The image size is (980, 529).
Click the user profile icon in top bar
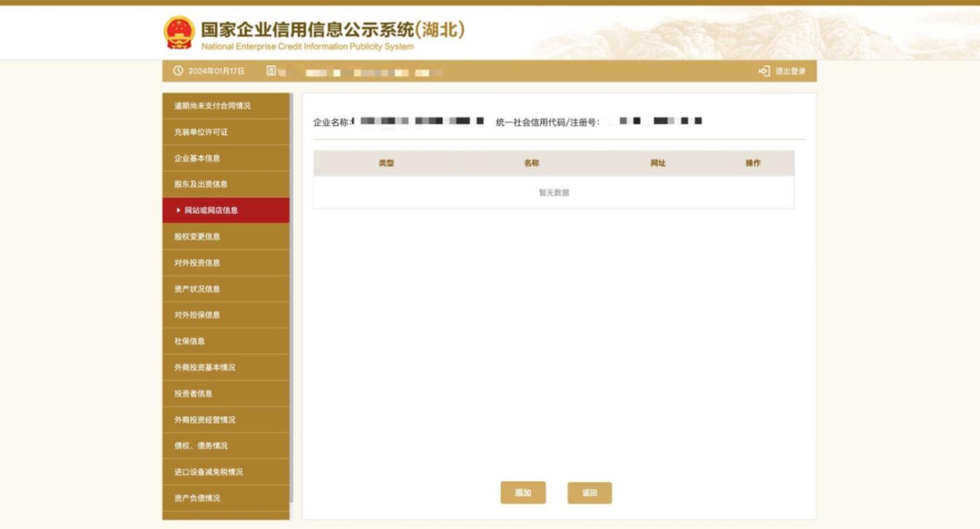tap(271, 71)
